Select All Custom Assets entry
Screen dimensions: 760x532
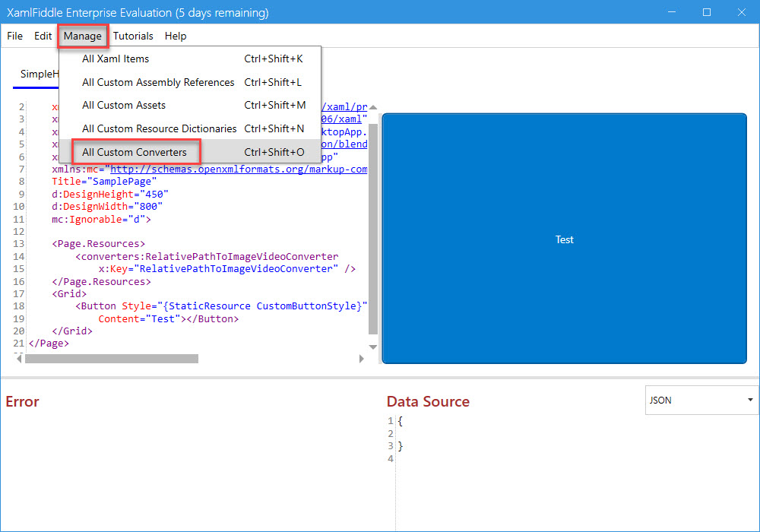click(x=190, y=105)
